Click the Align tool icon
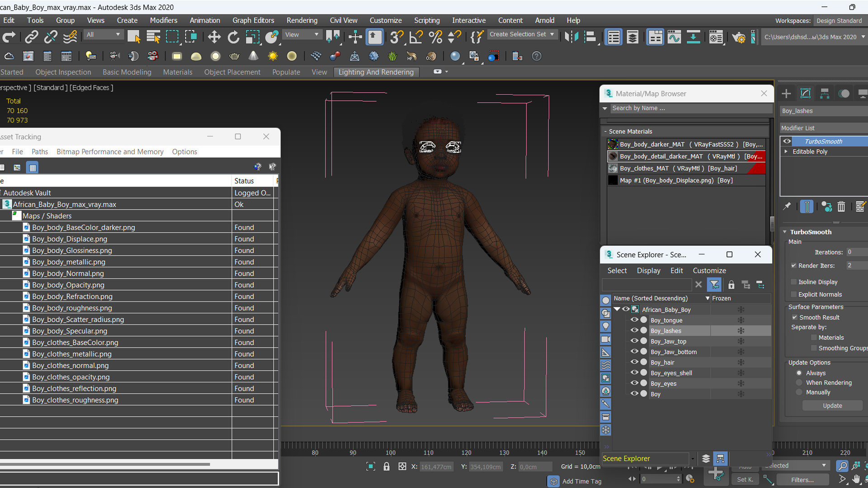Viewport: 868px width, 488px height. [590, 37]
